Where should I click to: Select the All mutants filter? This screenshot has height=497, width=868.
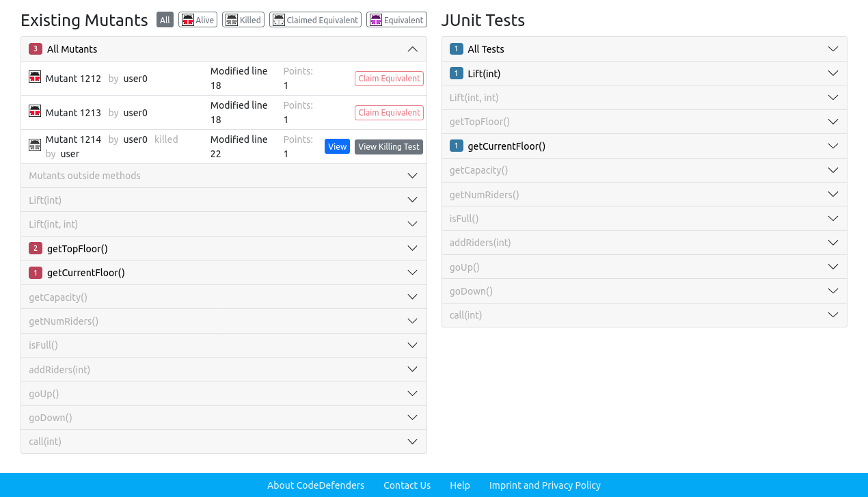click(x=165, y=21)
